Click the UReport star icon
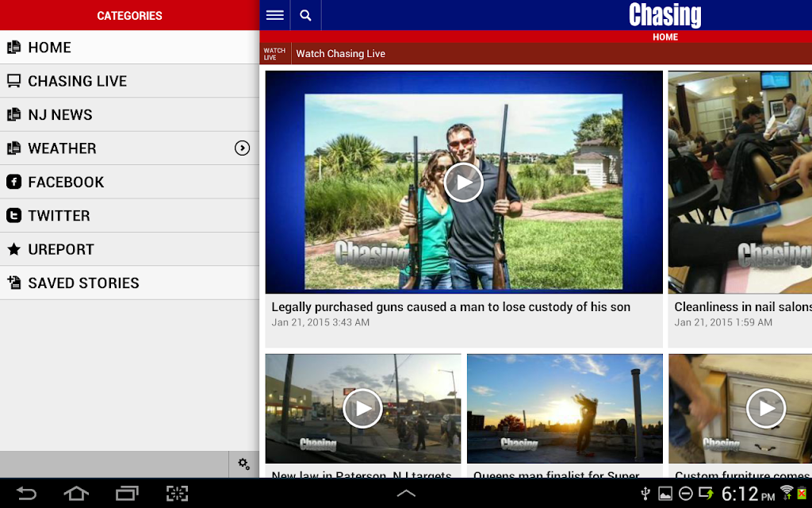Screen dimensions: 812x508 (14, 249)
